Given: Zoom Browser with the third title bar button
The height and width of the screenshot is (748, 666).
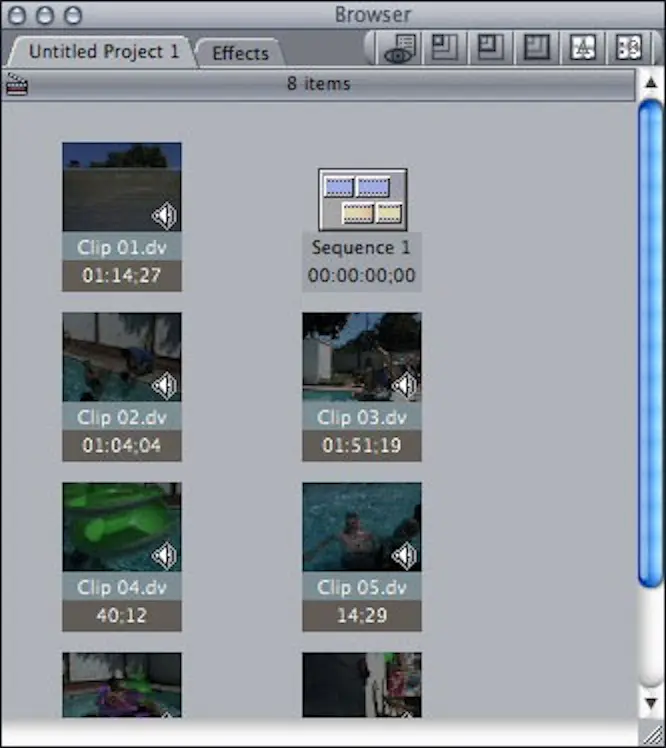Looking at the screenshot, I should [x=73, y=15].
